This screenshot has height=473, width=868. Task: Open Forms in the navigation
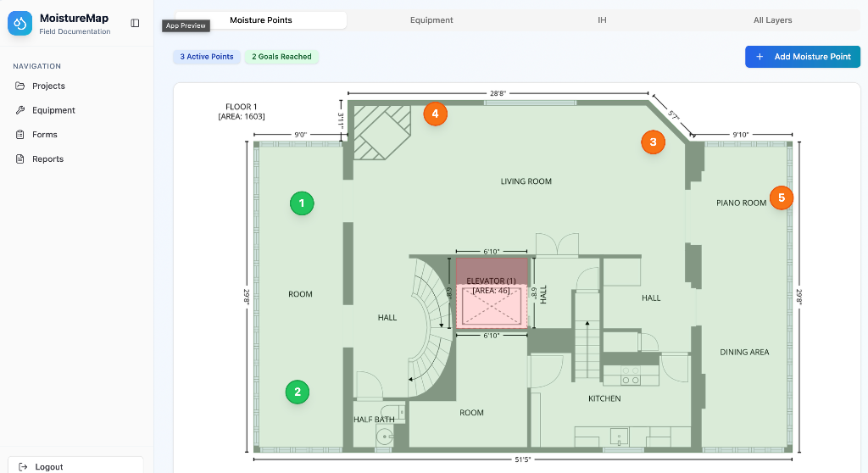tap(76, 135)
